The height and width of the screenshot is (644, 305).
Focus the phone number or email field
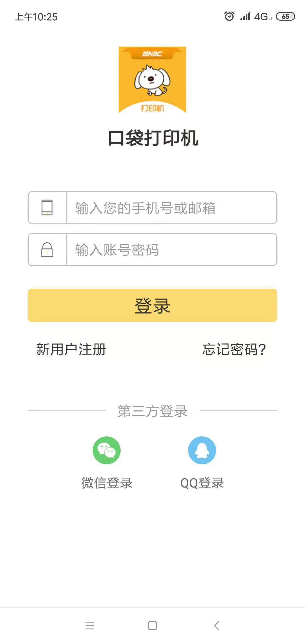(x=171, y=208)
